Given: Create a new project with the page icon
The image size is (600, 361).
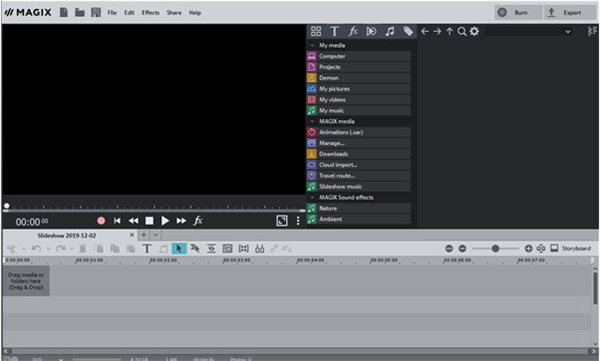Looking at the screenshot, I should (64, 12).
